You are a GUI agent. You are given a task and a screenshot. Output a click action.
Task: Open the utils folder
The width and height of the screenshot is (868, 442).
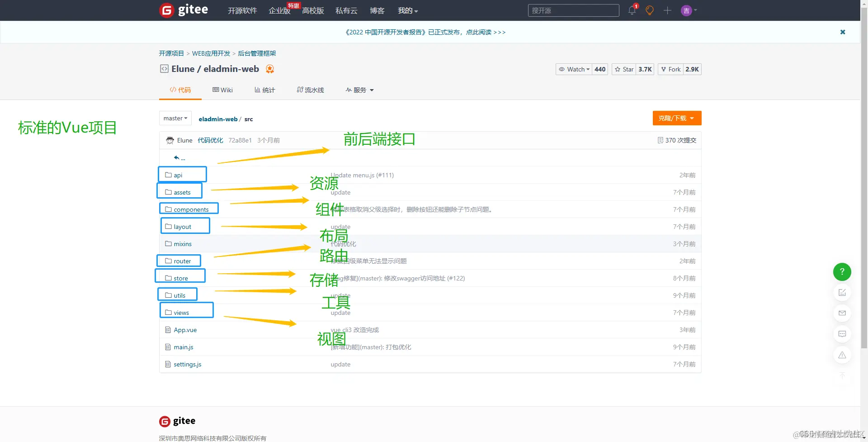tap(179, 295)
